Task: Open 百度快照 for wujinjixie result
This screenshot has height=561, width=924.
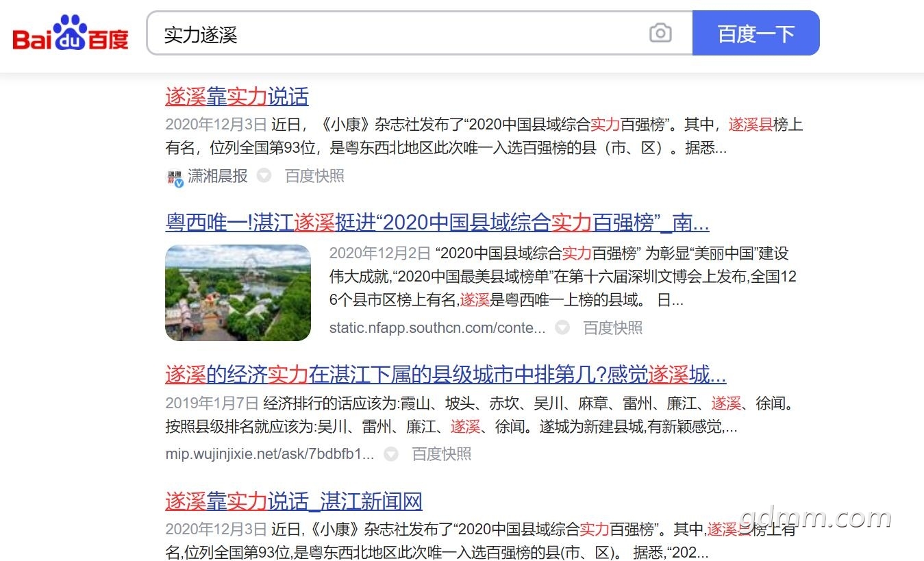Action: coord(442,454)
